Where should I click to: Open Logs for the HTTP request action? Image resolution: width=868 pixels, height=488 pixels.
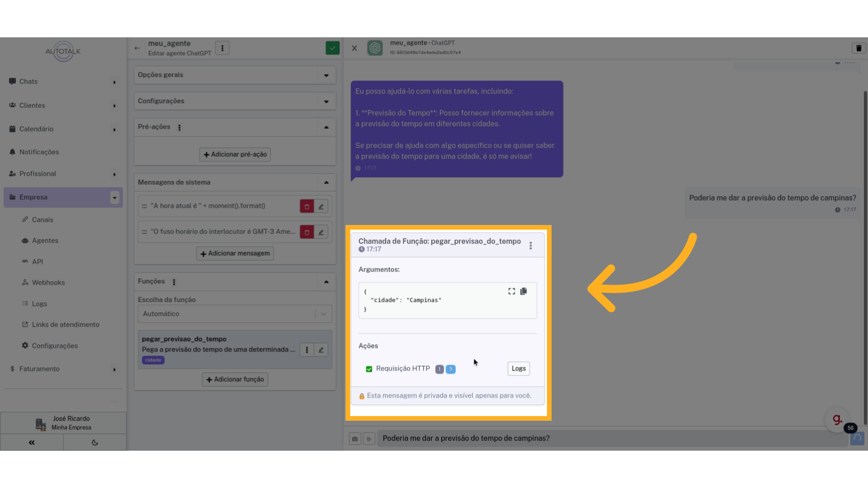[519, 369]
